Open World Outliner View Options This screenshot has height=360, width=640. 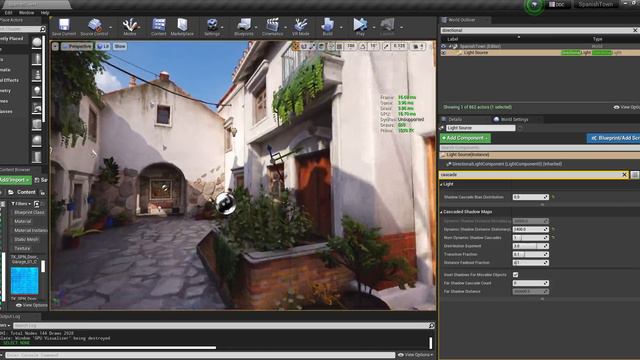coord(627,107)
